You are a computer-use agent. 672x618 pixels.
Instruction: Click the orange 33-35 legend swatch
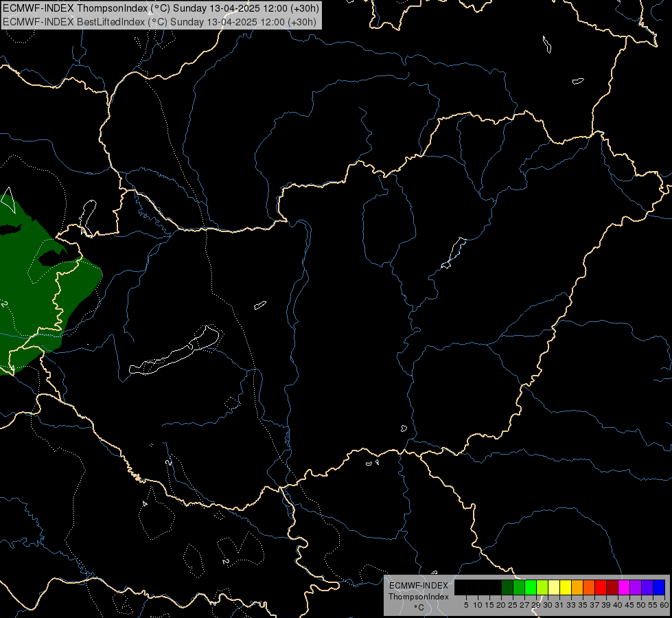coord(577,587)
